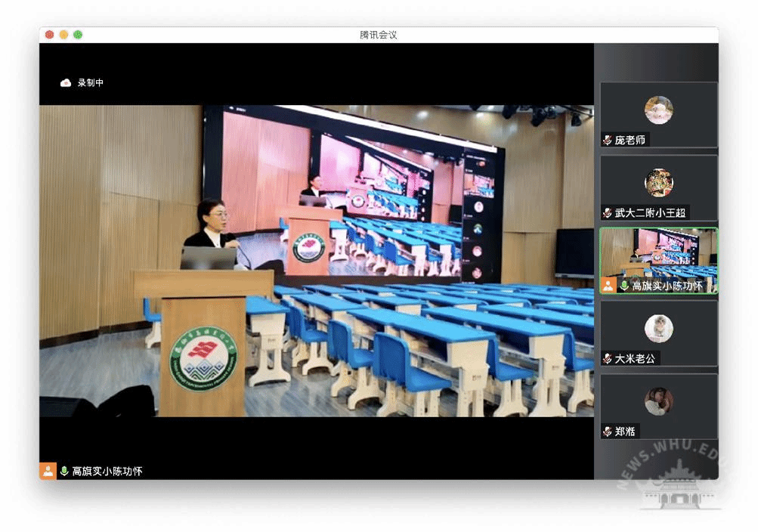Click the green full-screen window button
The width and height of the screenshot is (758, 532).
point(78,35)
